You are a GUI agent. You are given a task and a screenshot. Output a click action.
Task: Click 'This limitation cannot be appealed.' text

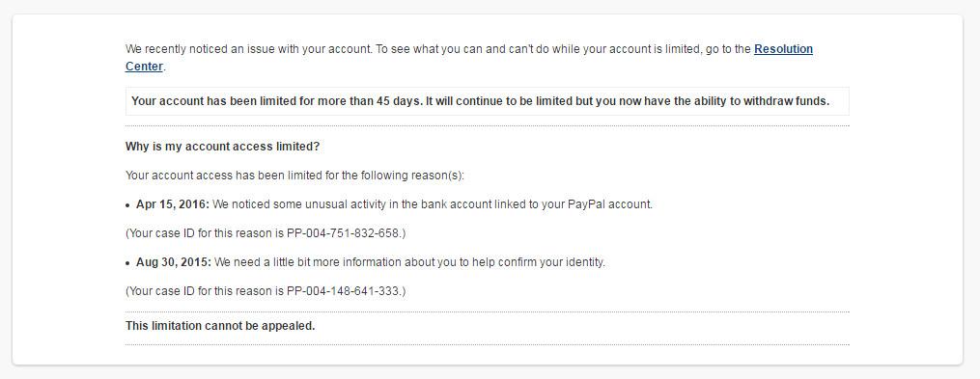pos(220,326)
